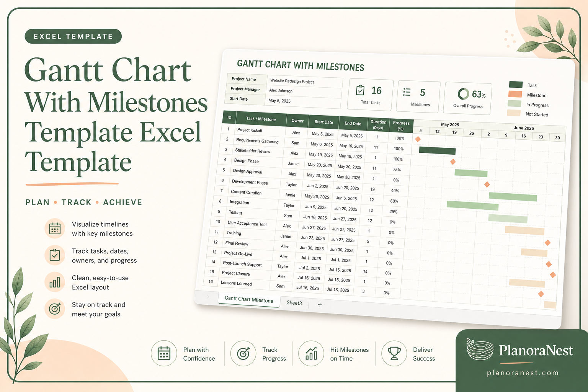This screenshot has width=588, height=392.
Task: Click the Start Date column header
Action: click(324, 122)
